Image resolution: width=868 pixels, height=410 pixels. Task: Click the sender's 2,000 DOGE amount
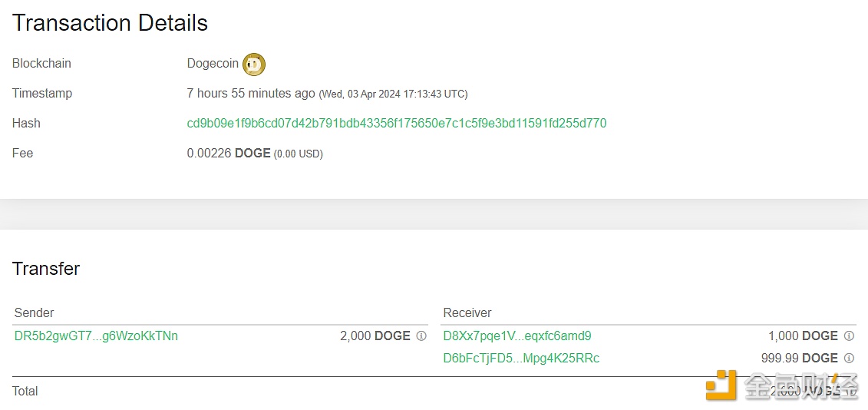375,336
